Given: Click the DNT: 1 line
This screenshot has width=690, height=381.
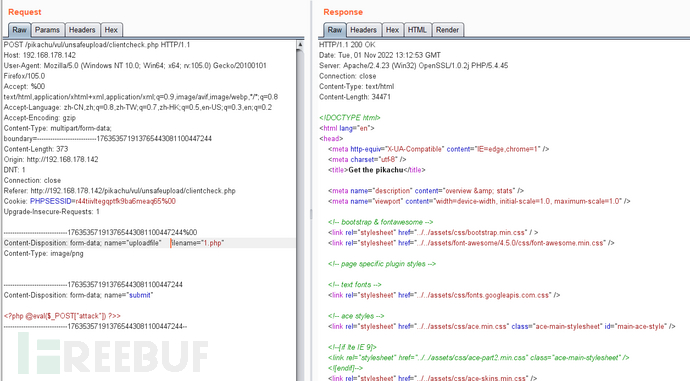Looking at the screenshot, I should point(15,170).
